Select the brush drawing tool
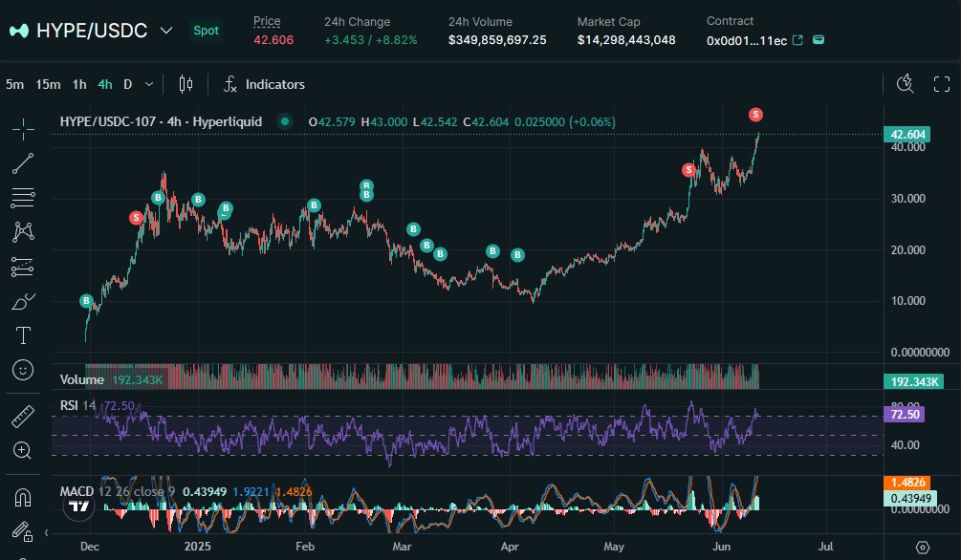Viewport: 961px width, 560px height. pos(23,301)
